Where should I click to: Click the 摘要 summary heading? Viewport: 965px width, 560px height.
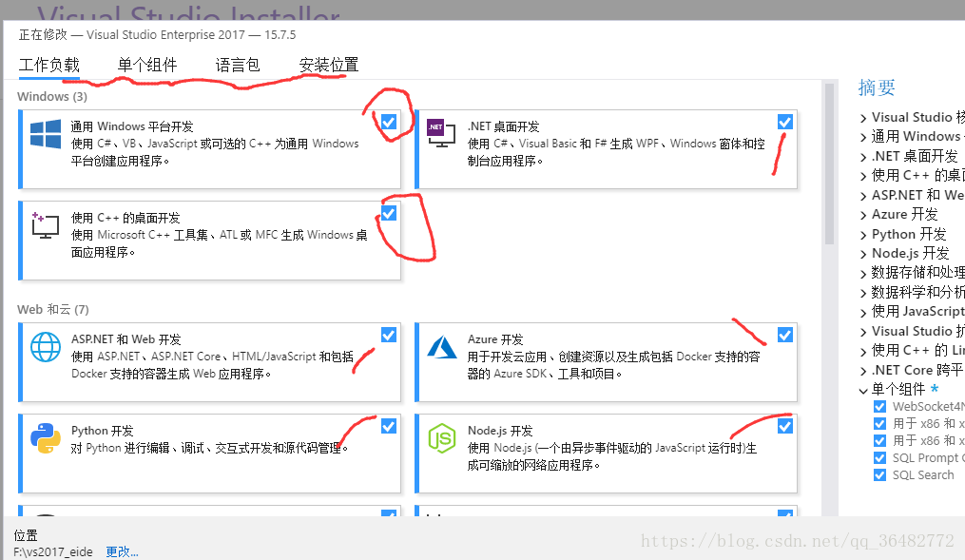(x=877, y=87)
